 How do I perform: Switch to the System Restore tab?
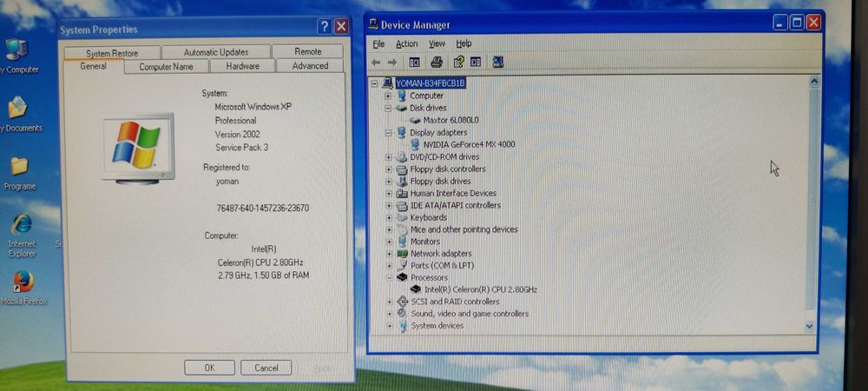[x=112, y=53]
